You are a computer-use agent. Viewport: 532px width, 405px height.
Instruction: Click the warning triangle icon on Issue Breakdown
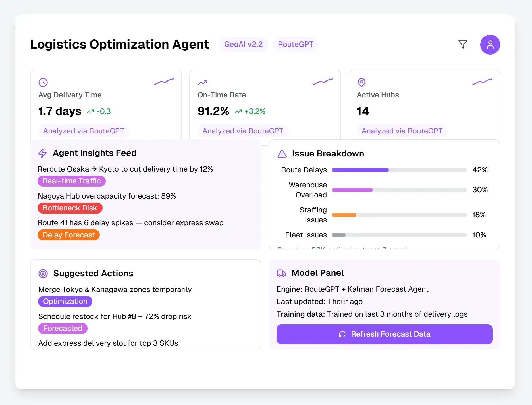tap(282, 154)
